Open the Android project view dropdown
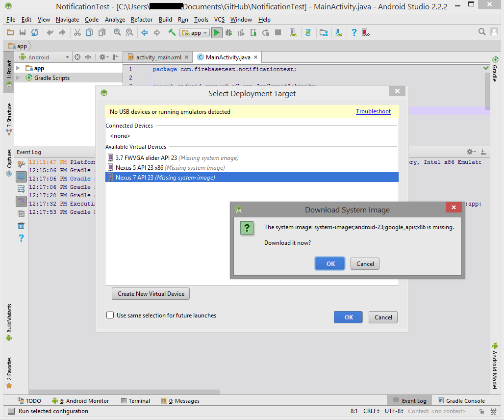The height and width of the screenshot is (420, 504). pos(44,57)
